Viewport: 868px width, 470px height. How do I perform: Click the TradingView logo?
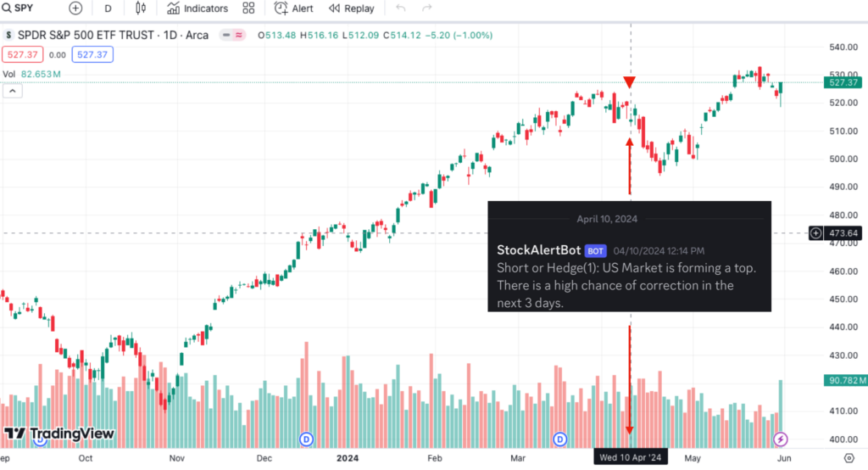59,434
